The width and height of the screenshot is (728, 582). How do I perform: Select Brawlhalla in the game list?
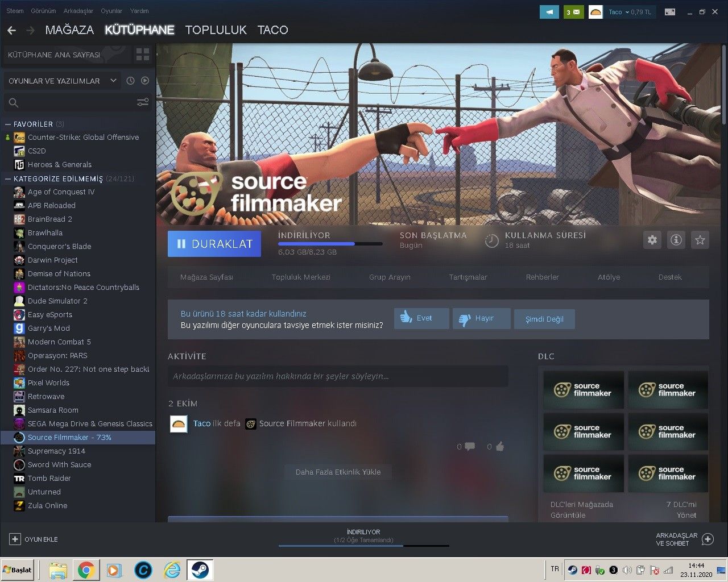pyautogui.click(x=45, y=232)
